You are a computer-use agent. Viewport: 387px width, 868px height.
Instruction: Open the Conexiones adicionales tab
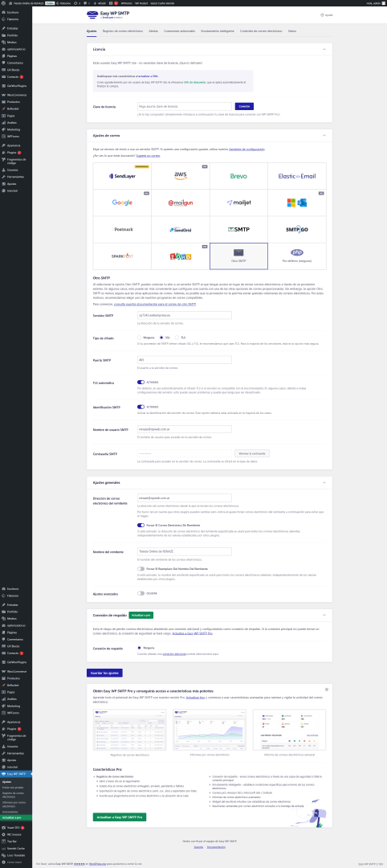[180, 31]
